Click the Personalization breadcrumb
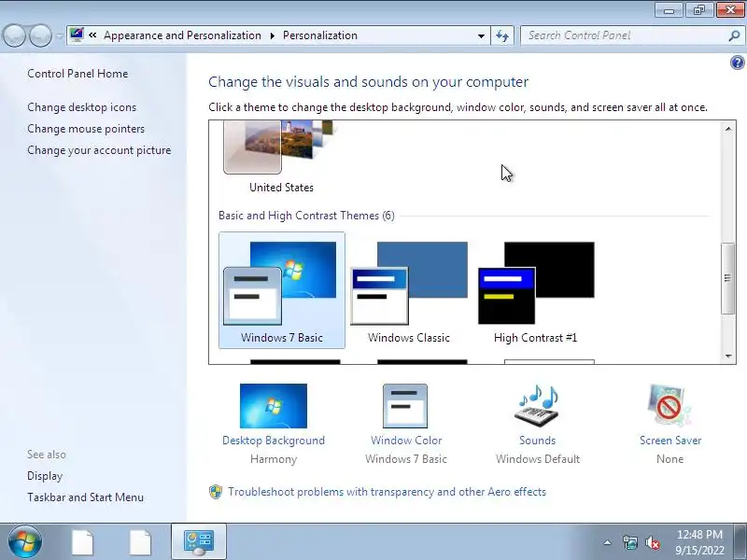 coord(320,35)
